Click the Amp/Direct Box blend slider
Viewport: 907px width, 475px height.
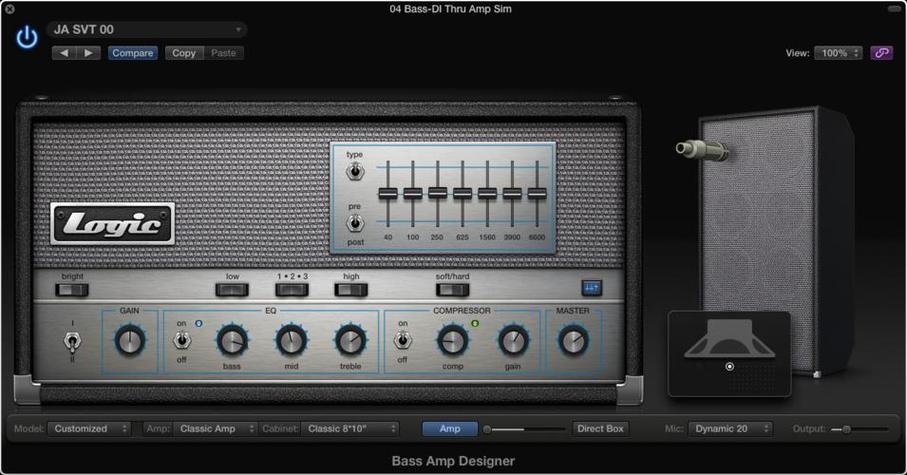[x=525, y=429]
